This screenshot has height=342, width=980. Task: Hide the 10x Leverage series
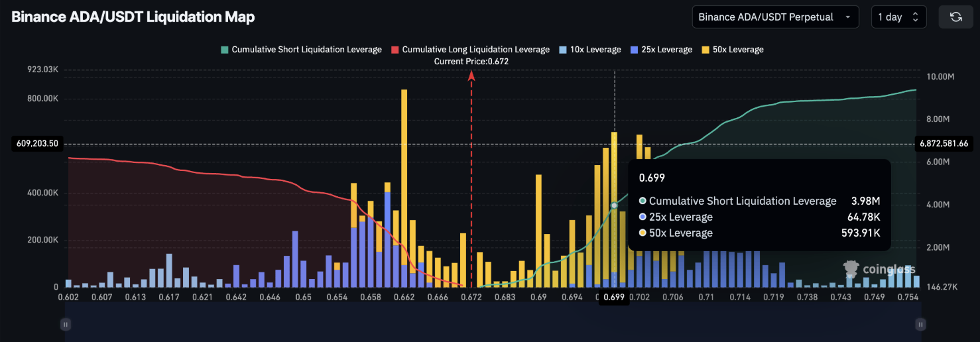click(x=591, y=50)
